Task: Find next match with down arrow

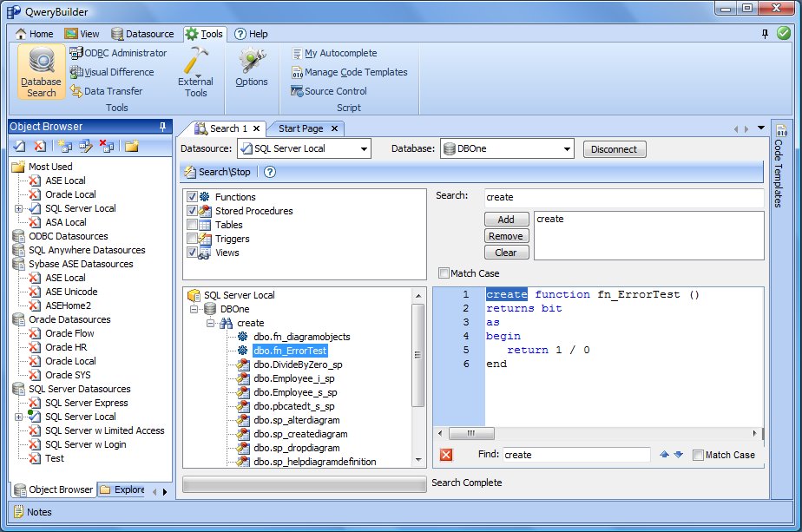Action: point(679,454)
